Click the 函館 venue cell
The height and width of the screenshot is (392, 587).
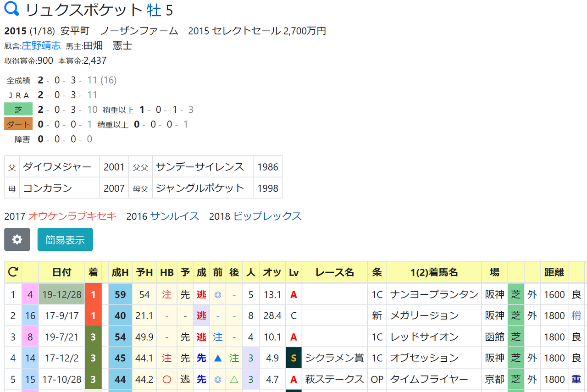tap(495, 337)
